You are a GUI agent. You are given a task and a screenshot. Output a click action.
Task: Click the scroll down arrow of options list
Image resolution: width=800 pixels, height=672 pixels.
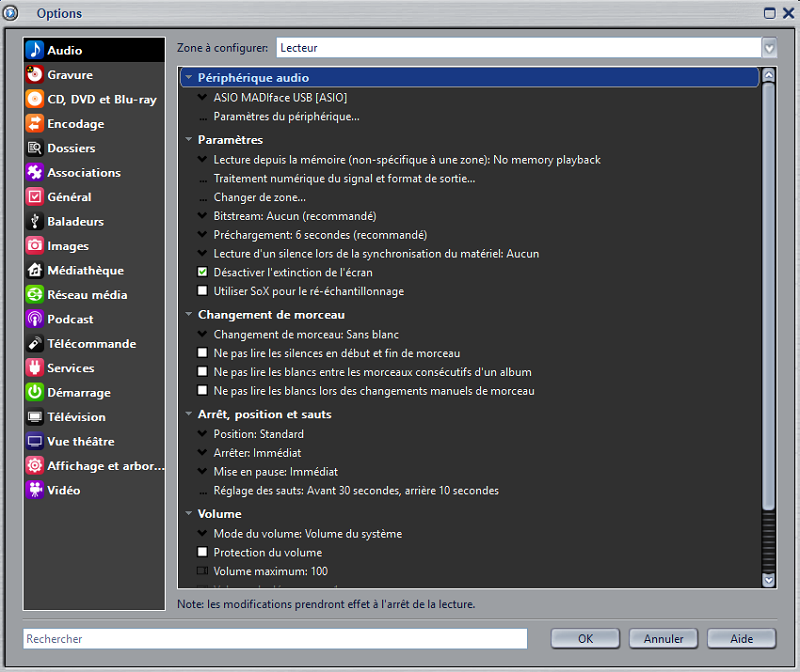click(768, 580)
